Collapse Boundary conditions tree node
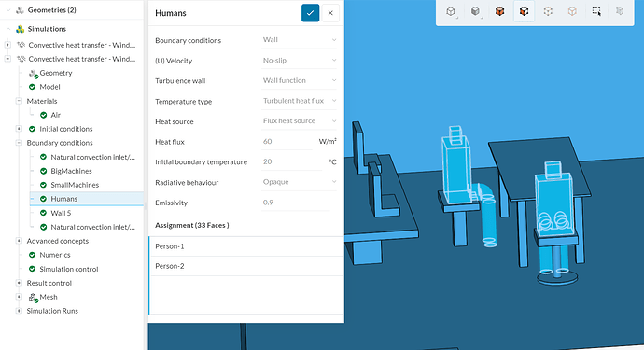This screenshot has width=644, height=350. (19, 143)
